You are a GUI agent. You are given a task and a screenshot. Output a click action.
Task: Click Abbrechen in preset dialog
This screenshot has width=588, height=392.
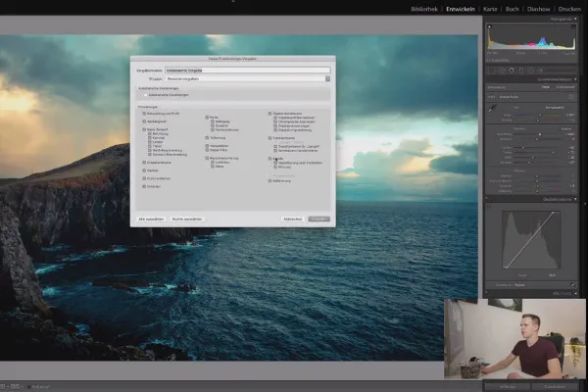pos(292,220)
